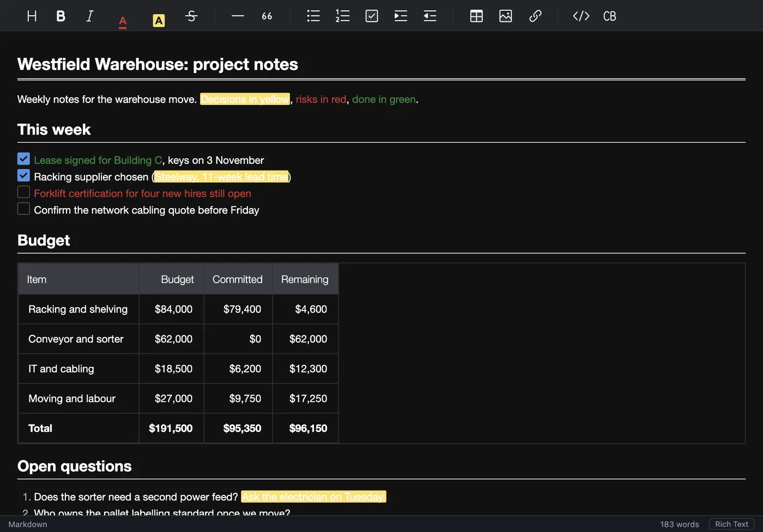
Task: Click the Budget column header in table
Action: pyautogui.click(x=172, y=279)
